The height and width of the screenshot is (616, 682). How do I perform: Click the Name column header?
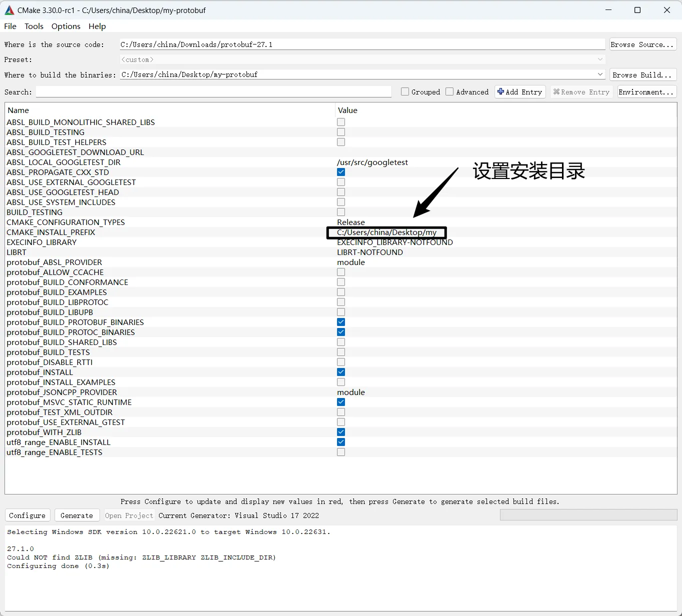tap(18, 110)
